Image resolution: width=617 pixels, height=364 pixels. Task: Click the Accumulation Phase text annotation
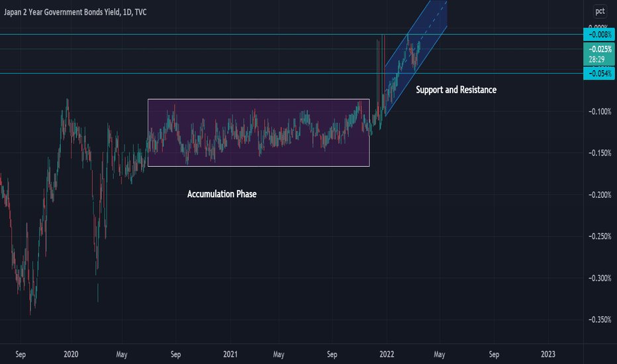click(x=222, y=194)
